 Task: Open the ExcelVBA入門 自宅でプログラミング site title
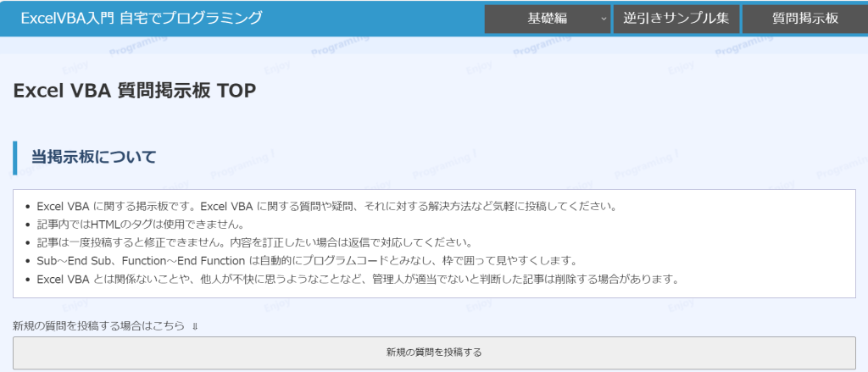(142, 19)
